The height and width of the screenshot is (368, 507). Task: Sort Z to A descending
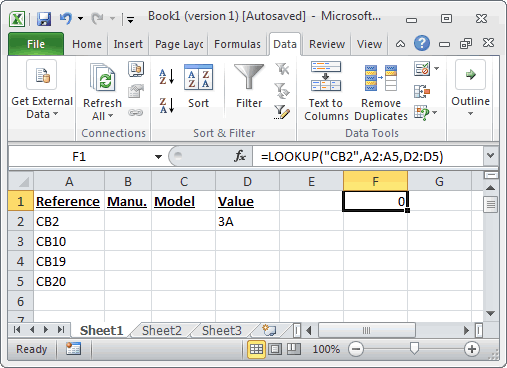pos(167,105)
